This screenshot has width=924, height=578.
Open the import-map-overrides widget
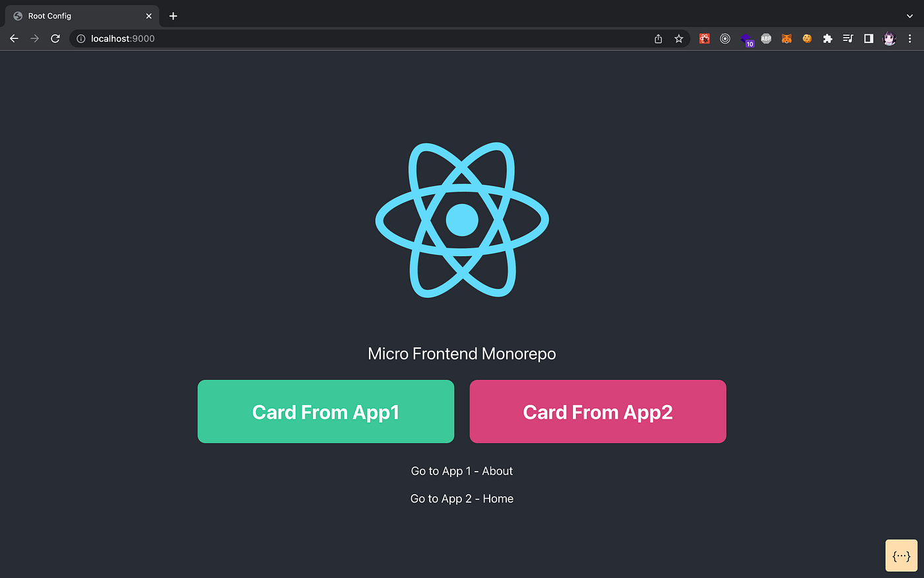901,555
